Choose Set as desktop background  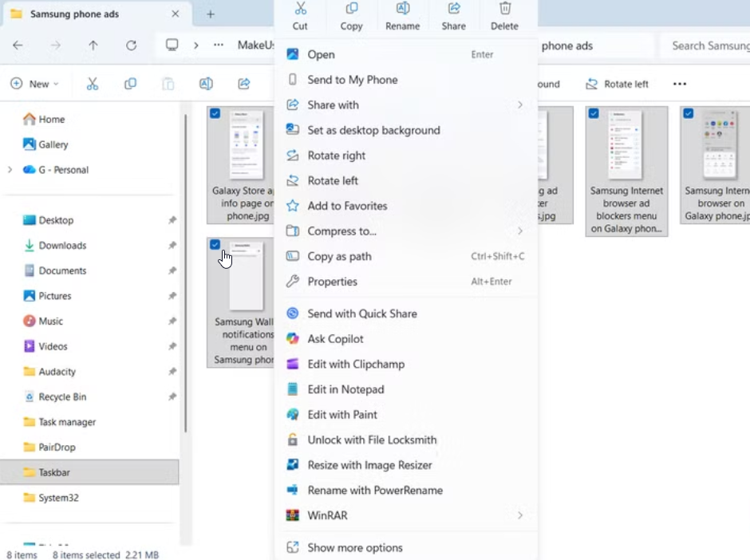point(373,130)
